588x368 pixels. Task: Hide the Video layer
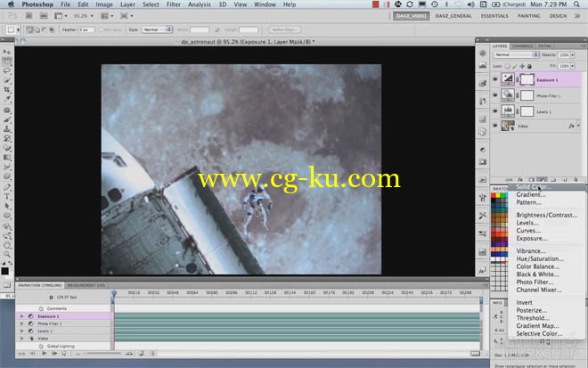pos(495,126)
